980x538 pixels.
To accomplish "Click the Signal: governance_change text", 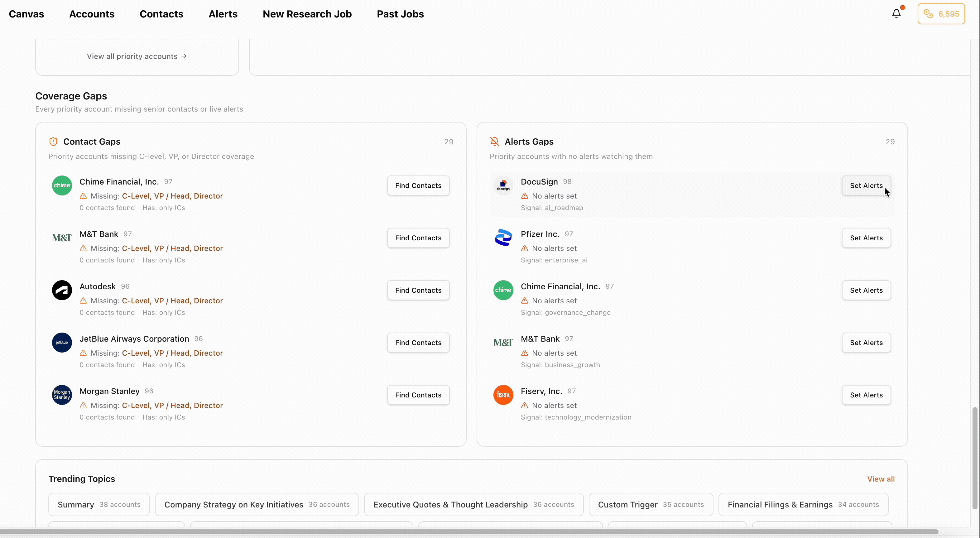I will pyautogui.click(x=565, y=312).
